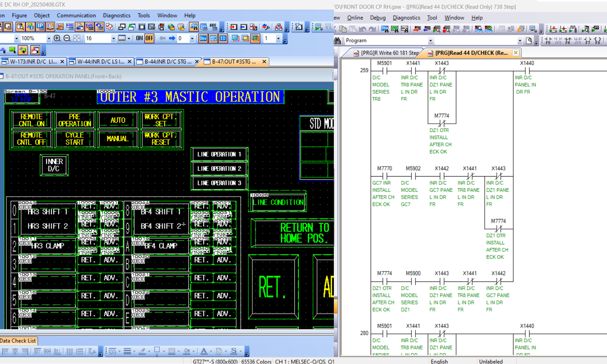Image resolution: width=607 pixels, height=364 pixels.
Task: Click the Data Check List panel tab
Action: click(18, 341)
